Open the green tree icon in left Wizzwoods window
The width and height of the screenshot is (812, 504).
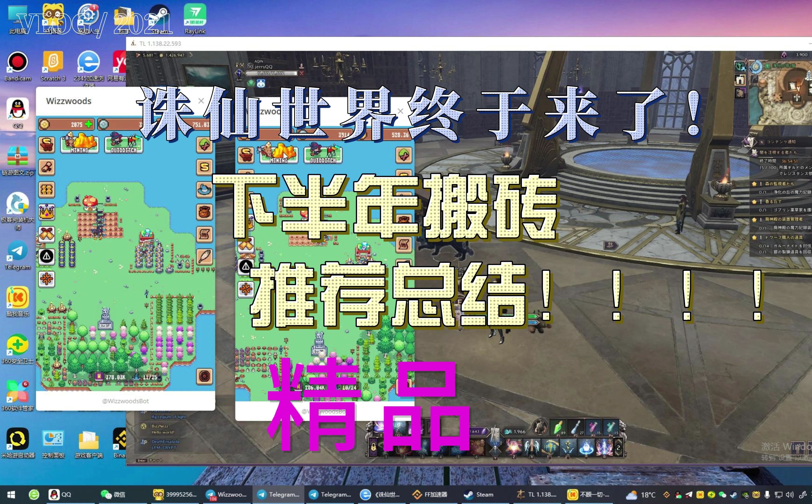pyautogui.click(x=204, y=144)
